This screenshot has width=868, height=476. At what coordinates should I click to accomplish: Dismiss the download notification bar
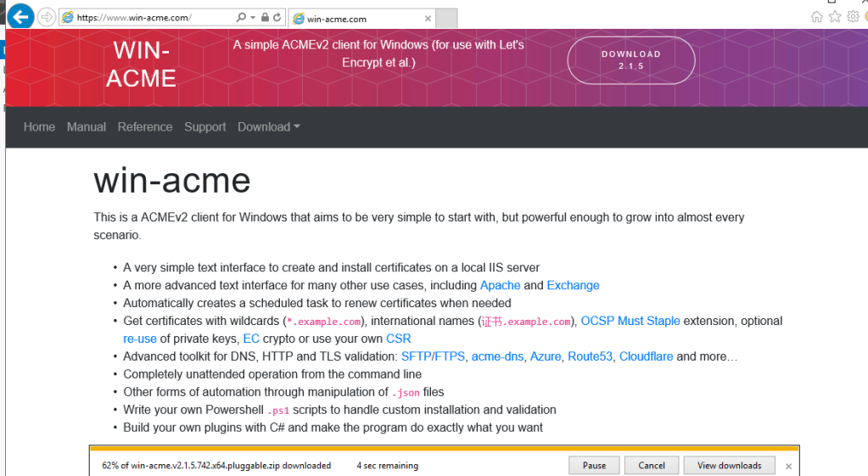tap(789, 466)
